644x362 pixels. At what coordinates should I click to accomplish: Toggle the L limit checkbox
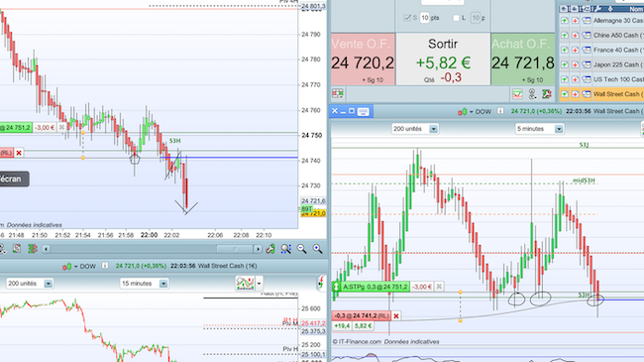click(457, 18)
